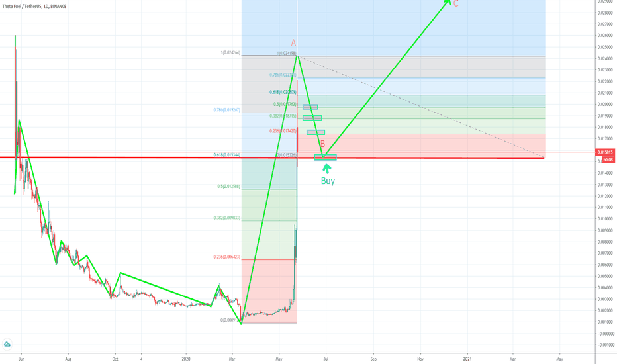The width and height of the screenshot is (617, 364).
Task: Click the green Buy text label
Action: [x=328, y=181]
